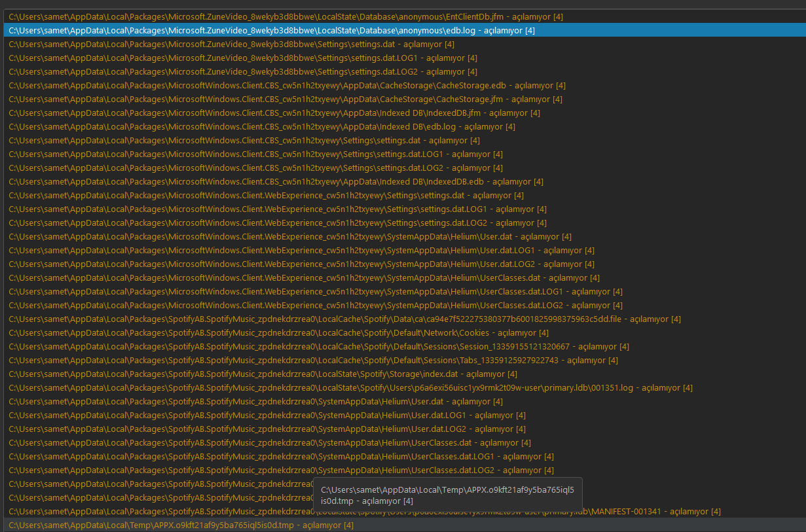806x532 pixels.
Task: Select the Client.CBS Indexed DB\edb.log line
Action: pyautogui.click(x=404, y=126)
